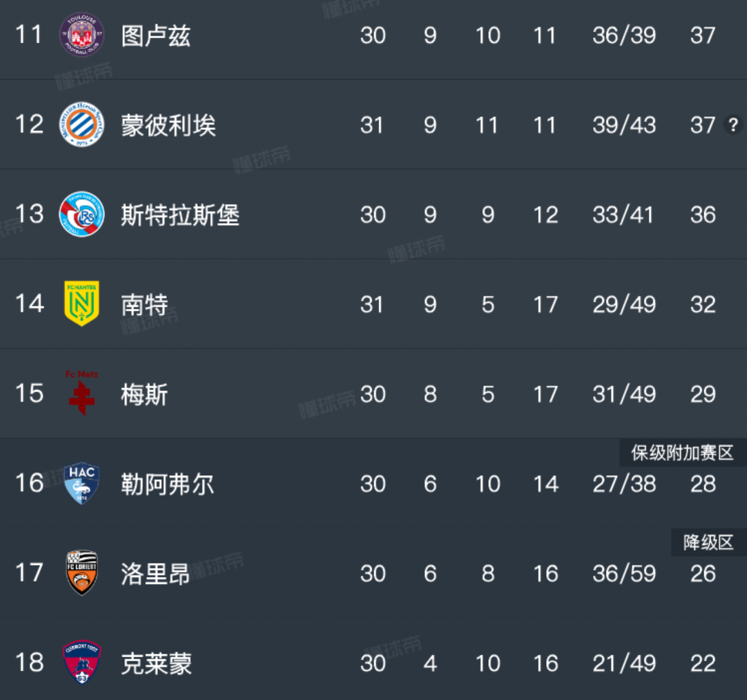Screen dimensions: 747x700
Task: Open the 洛里昂 team entry
Action: [156, 574]
